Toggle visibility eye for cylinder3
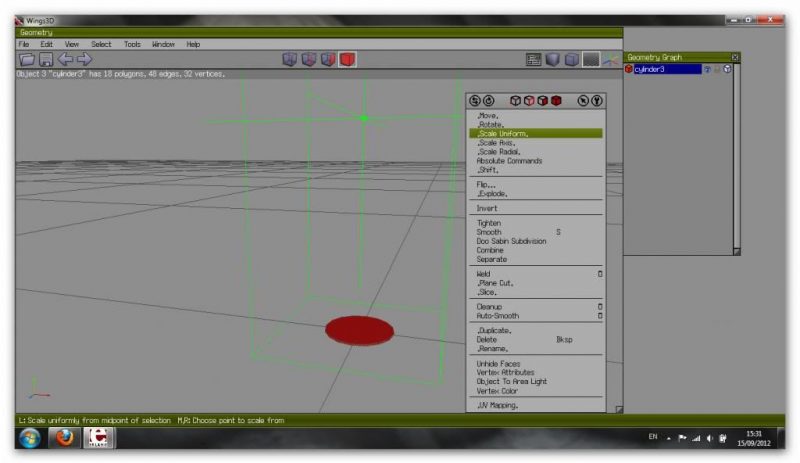Viewport: 800px width, 463px height. (x=706, y=69)
